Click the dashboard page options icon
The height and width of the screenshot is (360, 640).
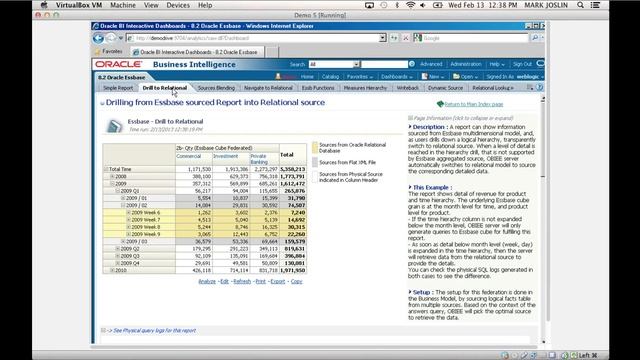[x=530, y=87]
